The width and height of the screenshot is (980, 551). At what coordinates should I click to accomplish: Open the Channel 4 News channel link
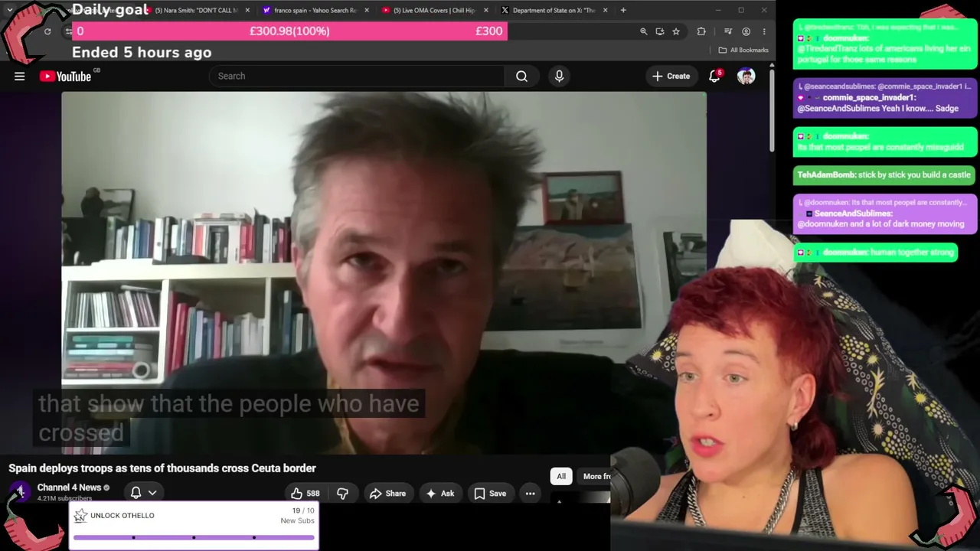[69, 487]
